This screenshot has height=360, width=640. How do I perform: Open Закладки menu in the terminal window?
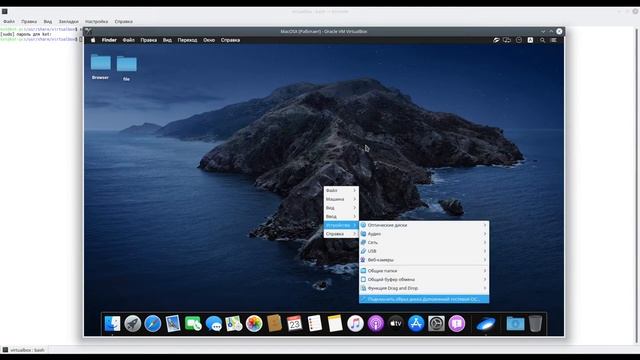coord(68,21)
